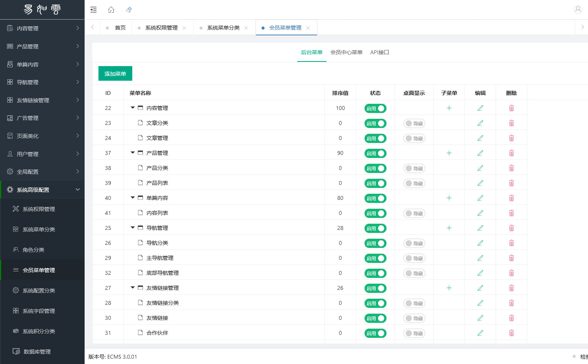This screenshot has height=364, width=588.
Task: Expand the 全局配置 sidebar menu
Action: tap(42, 172)
